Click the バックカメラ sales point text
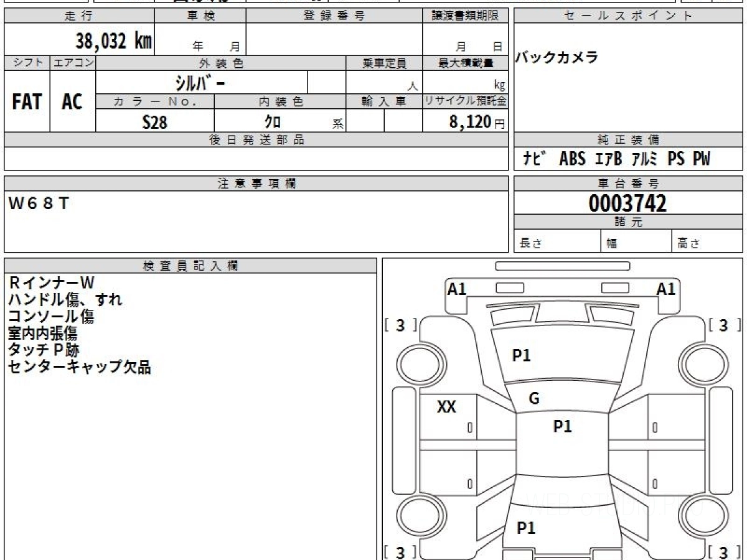This screenshot has height=560, width=747. (x=557, y=58)
